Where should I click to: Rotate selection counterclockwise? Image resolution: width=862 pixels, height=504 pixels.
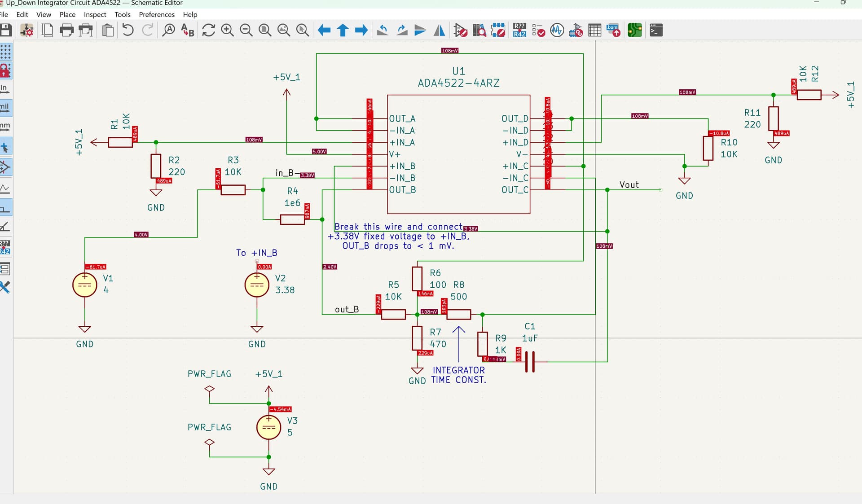coord(383,30)
